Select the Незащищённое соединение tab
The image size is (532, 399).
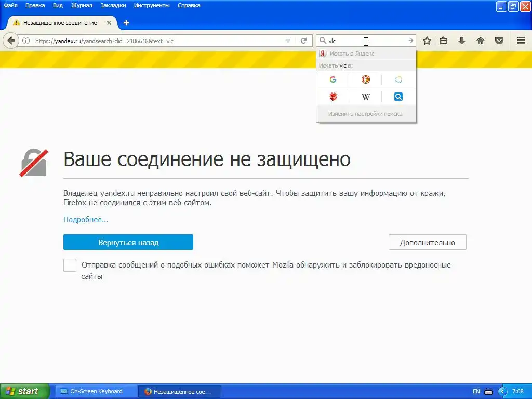(x=62, y=23)
